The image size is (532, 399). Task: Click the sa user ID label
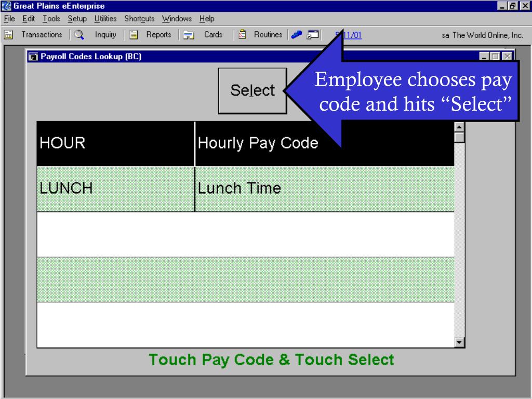pyautogui.click(x=445, y=35)
